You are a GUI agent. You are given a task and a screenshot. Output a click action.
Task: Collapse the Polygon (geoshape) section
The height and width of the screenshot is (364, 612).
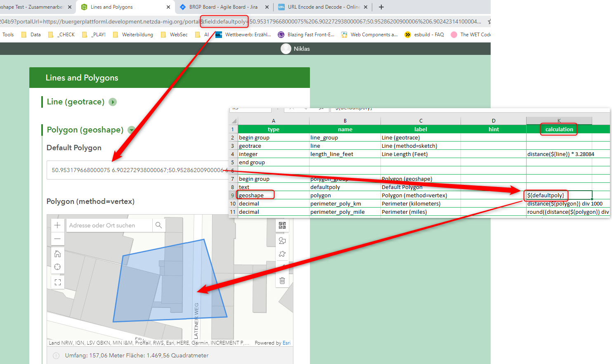[x=132, y=129]
